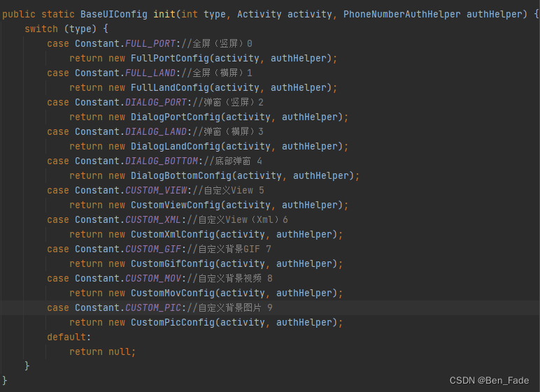Image resolution: width=540 pixels, height=392 pixels.
Task: Select the DIALOG_LAND constant
Action: click(157, 131)
